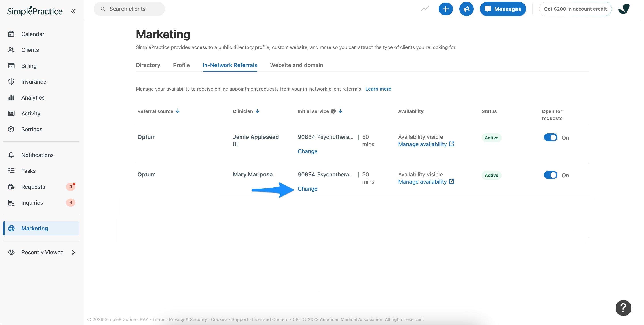The height and width of the screenshot is (325, 644).
Task: Open the Billing card icon
Action: pos(11,66)
